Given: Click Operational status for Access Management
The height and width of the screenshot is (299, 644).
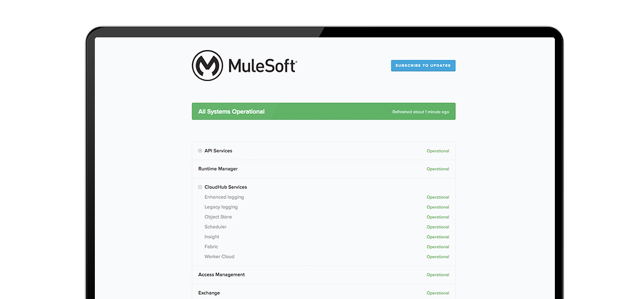Looking at the screenshot, I should click(438, 275).
